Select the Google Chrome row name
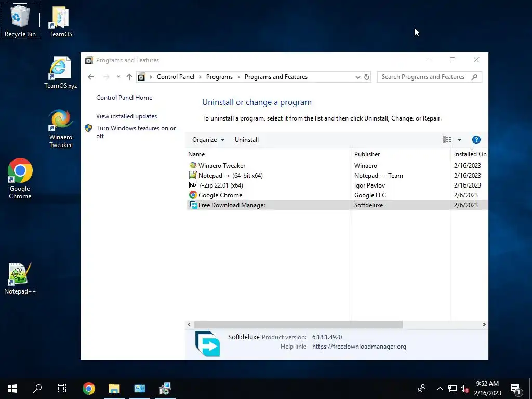This screenshot has height=399, width=532. [220, 195]
